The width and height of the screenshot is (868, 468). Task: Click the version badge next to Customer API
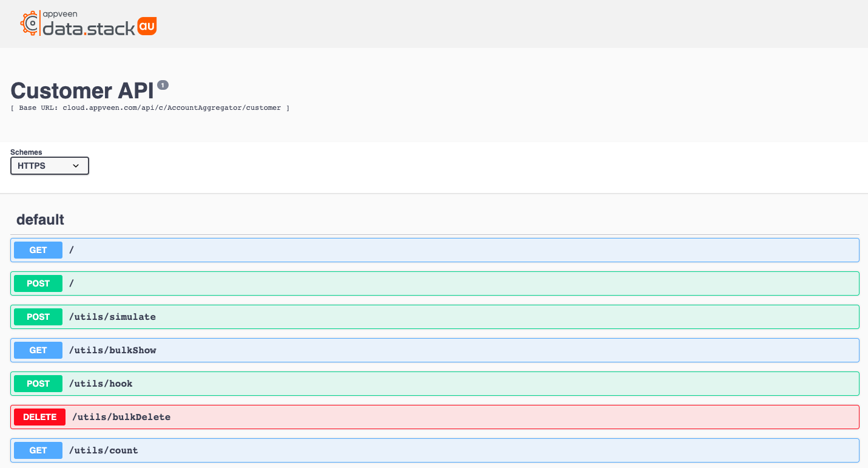tap(163, 85)
